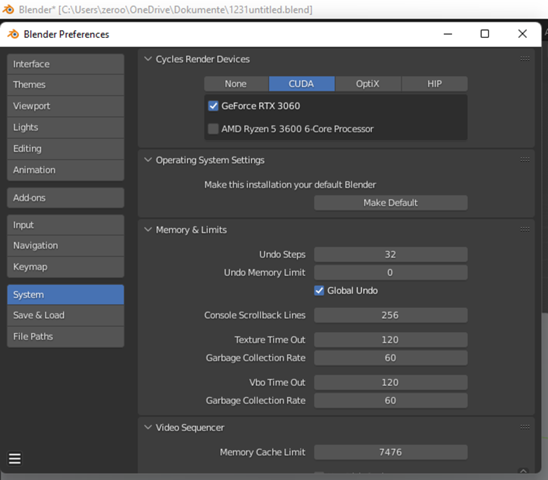Viewport: 548px width, 480px height.
Task: Click the Memory Cache Limit field
Action: click(391, 452)
